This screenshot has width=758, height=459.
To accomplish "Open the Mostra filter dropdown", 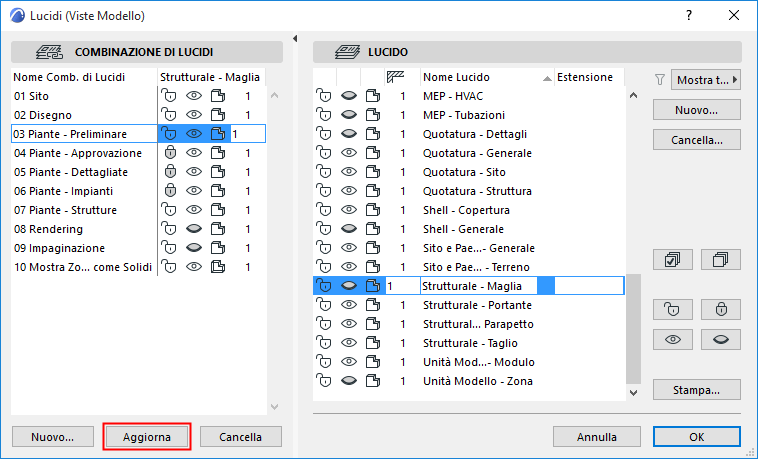I will [x=707, y=80].
